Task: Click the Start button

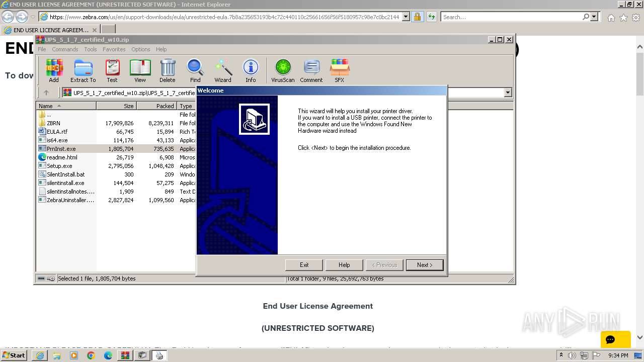Action: pyautogui.click(x=14, y=355)
